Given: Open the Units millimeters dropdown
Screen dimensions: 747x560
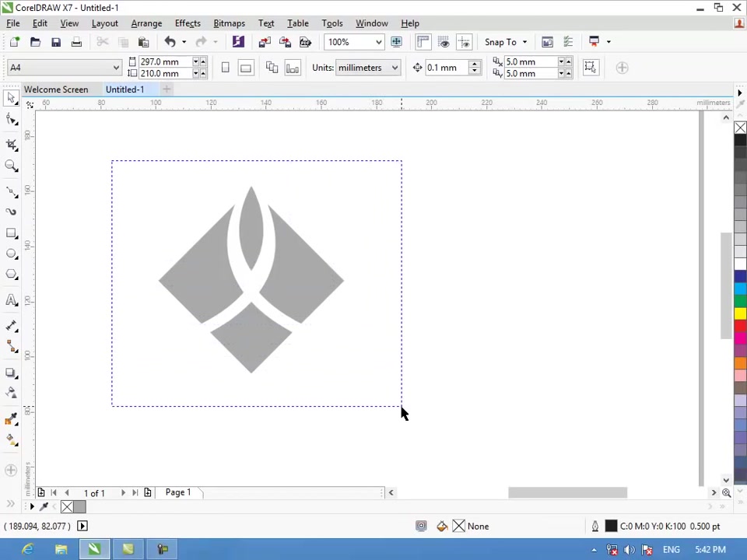Looking at the screenshot, I should pos(395,68).
